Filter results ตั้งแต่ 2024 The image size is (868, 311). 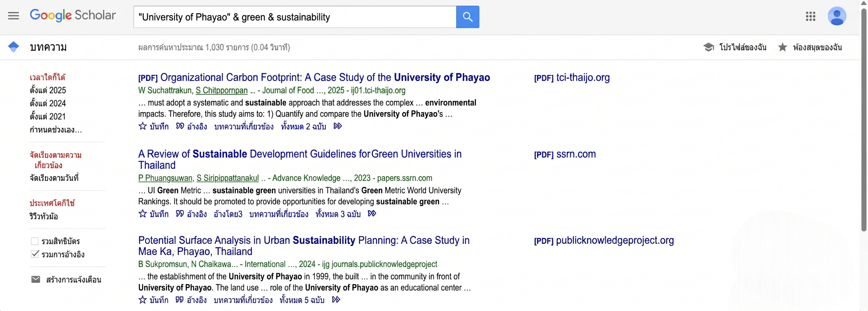48,103
